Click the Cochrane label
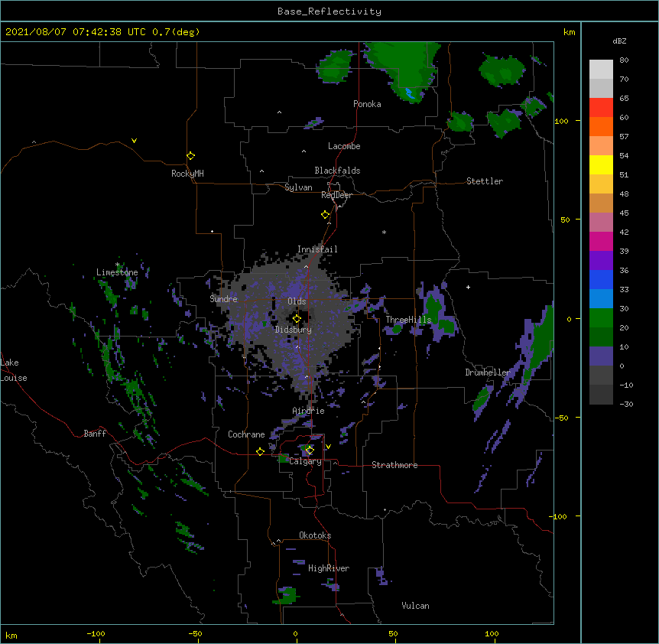 click(x=246, y=434)
